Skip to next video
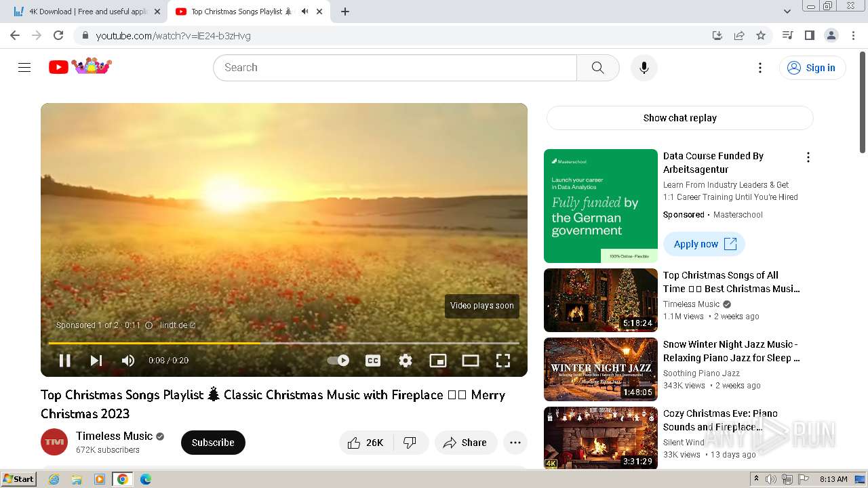 tap(96, 361)
